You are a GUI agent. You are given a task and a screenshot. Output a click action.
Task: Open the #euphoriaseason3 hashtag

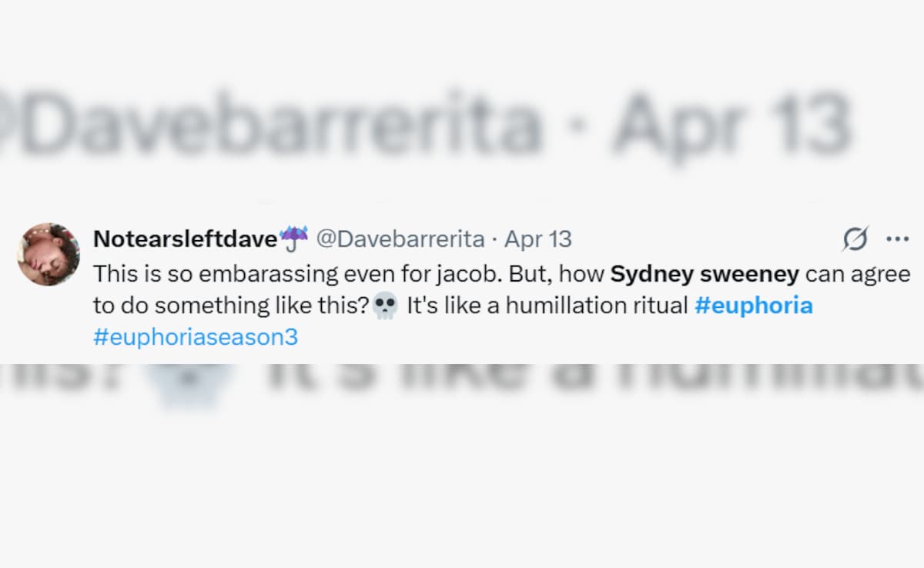(x=195, y=338)
